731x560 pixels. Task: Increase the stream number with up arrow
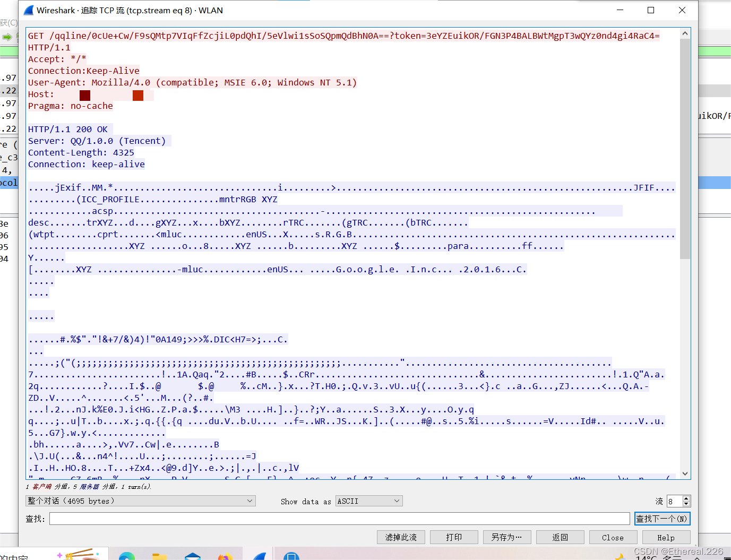[686, 498]
